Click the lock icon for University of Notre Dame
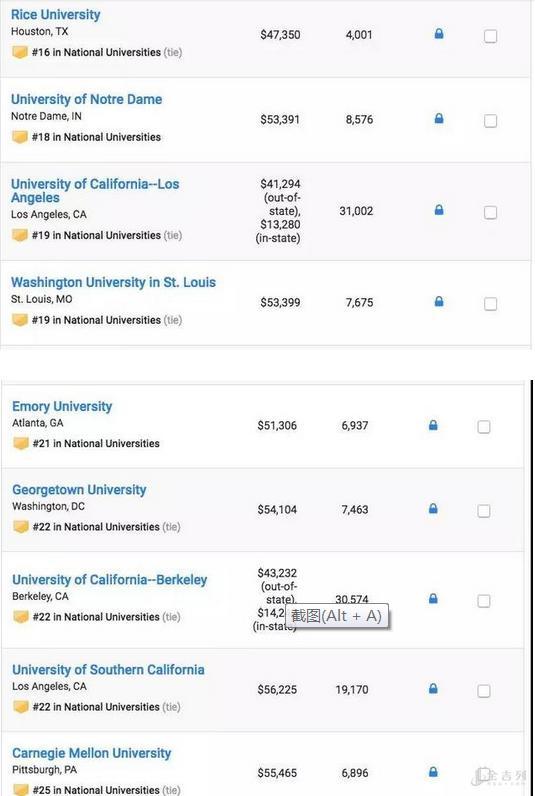 point(439,119)
